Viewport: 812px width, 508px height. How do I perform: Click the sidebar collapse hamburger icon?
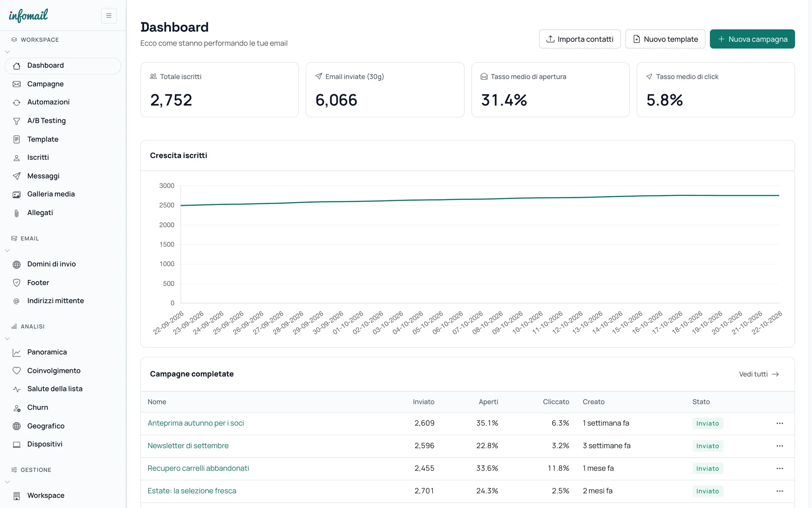pos(109,16)
